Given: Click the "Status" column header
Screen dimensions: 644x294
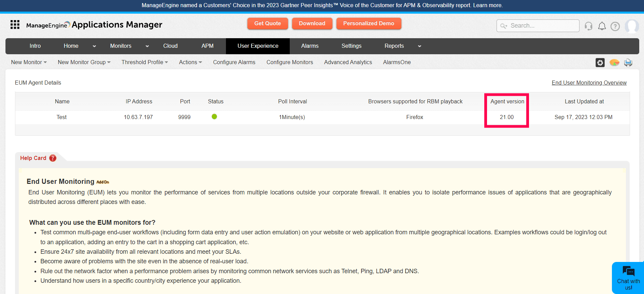Looking at the screenshot, I should [216, 101].
